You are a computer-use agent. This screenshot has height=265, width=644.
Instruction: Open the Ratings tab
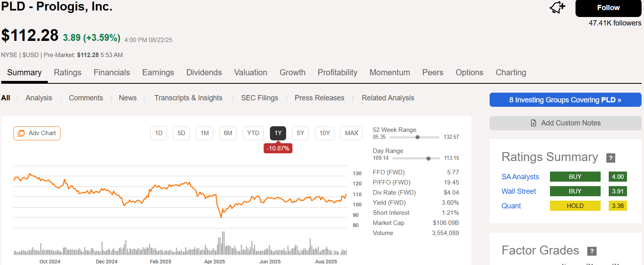[68, 72]
